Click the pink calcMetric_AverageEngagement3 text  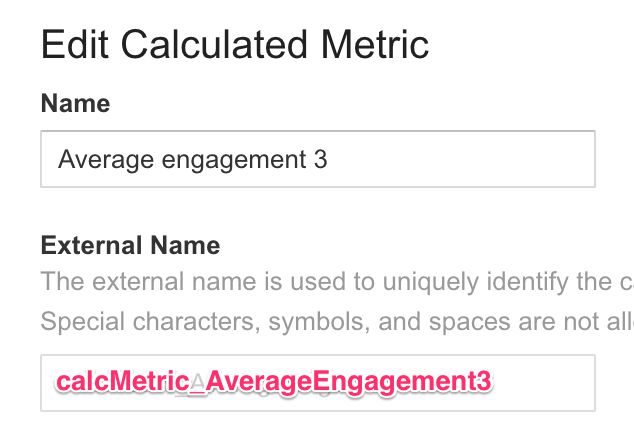pos(274,382)
